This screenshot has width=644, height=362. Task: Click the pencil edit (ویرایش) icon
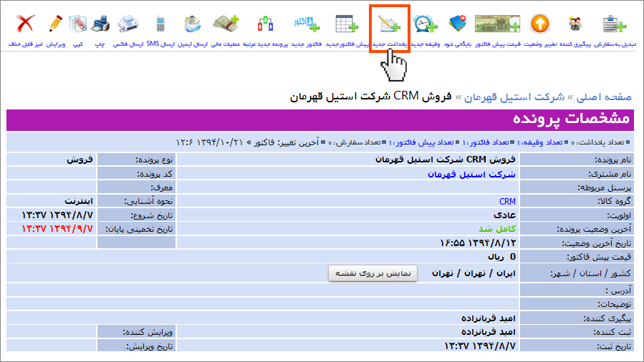(55, 24)
